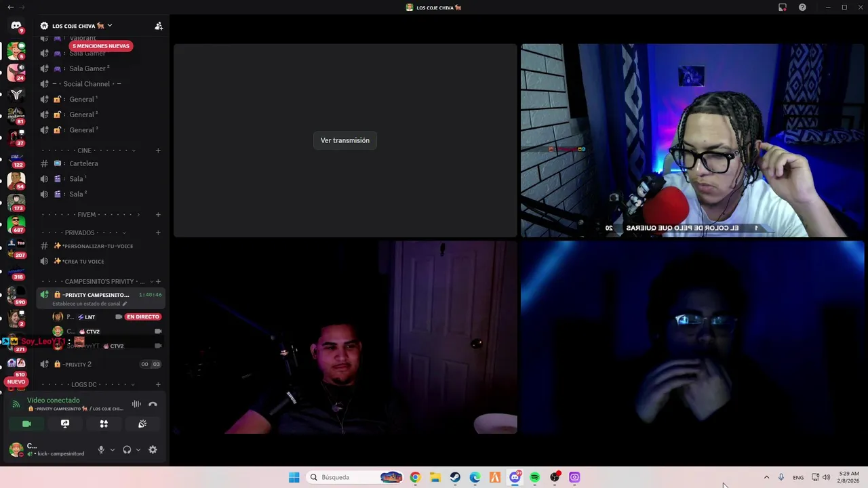This screenshot has width=868, height=488.
Task: Select dark video tile with glowing glasses
Action: (692, 338)
